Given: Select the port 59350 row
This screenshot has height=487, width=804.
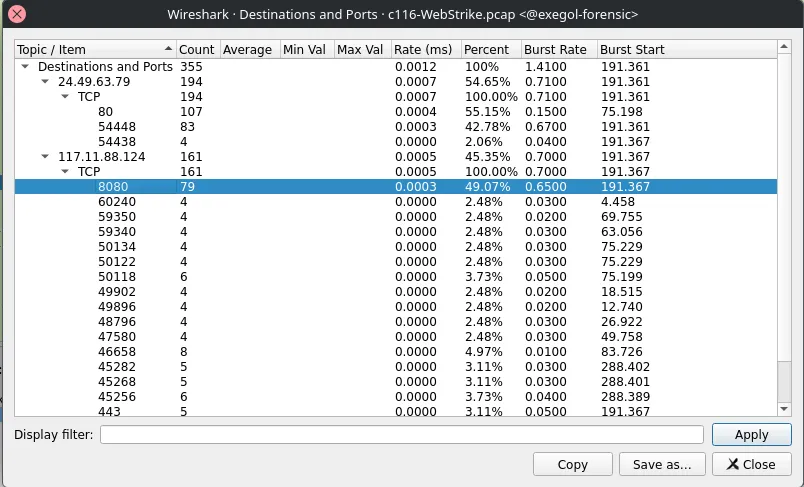Looking at the screenshot, I should [x=396, y=216].
